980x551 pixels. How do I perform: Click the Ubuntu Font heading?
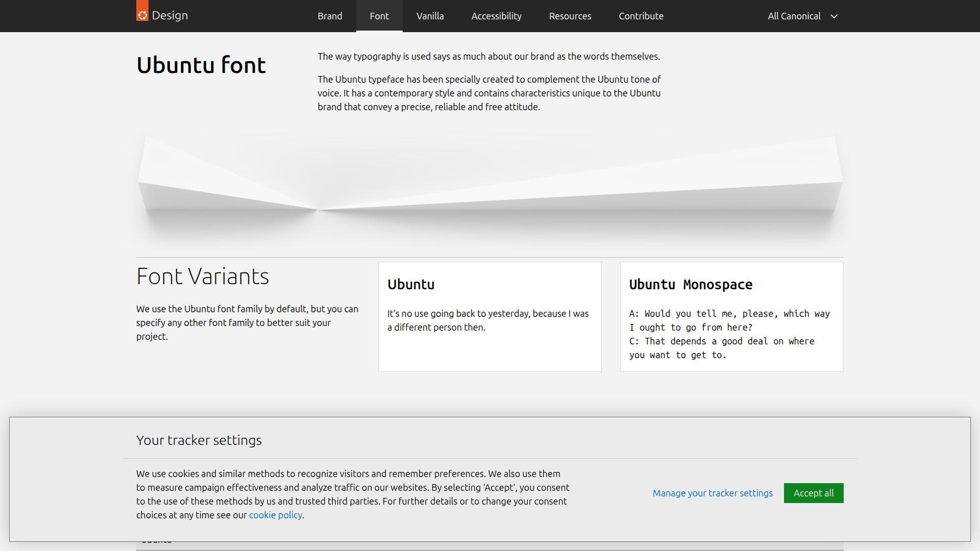click(201, 64)
